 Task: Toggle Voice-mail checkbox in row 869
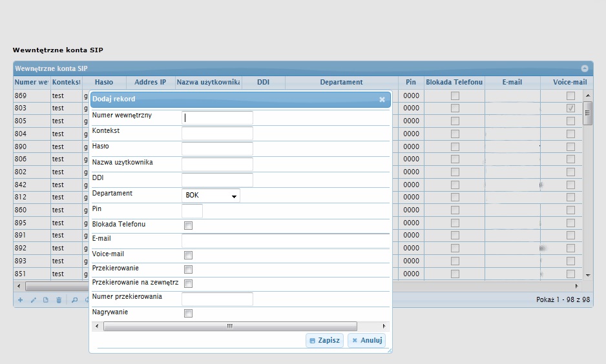coord(570,96)
